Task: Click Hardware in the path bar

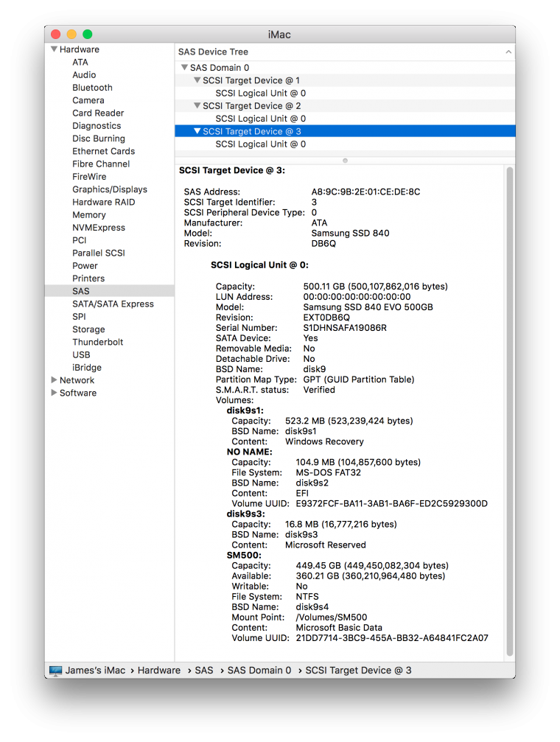Action: pyautogui.click(x=159, y=671)
